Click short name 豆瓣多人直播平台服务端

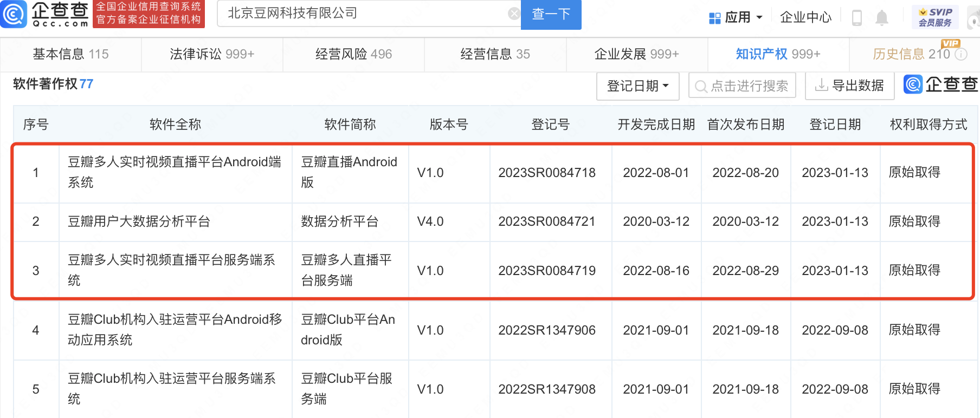click(x=346, y=270)
